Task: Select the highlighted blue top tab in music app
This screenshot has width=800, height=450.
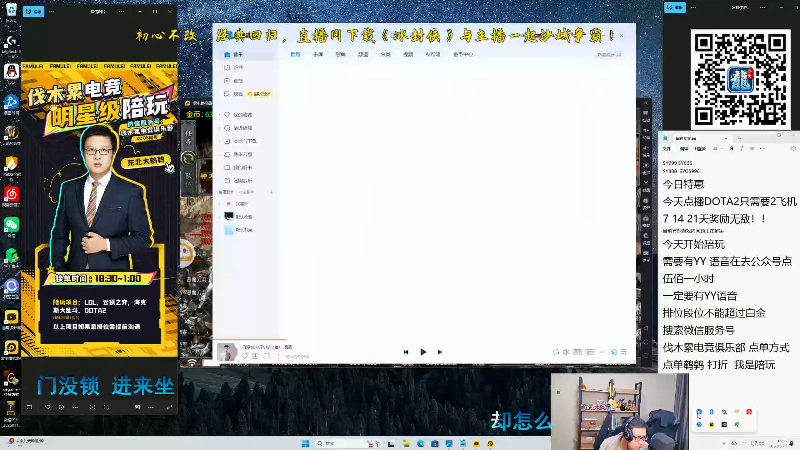Action: point(295,54)
